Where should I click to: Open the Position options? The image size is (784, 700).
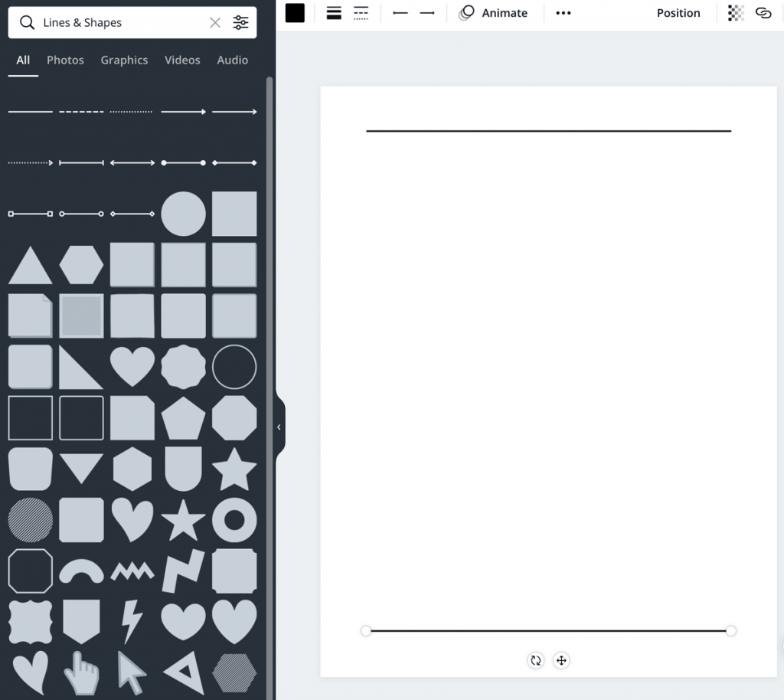(x=678, y=13)
